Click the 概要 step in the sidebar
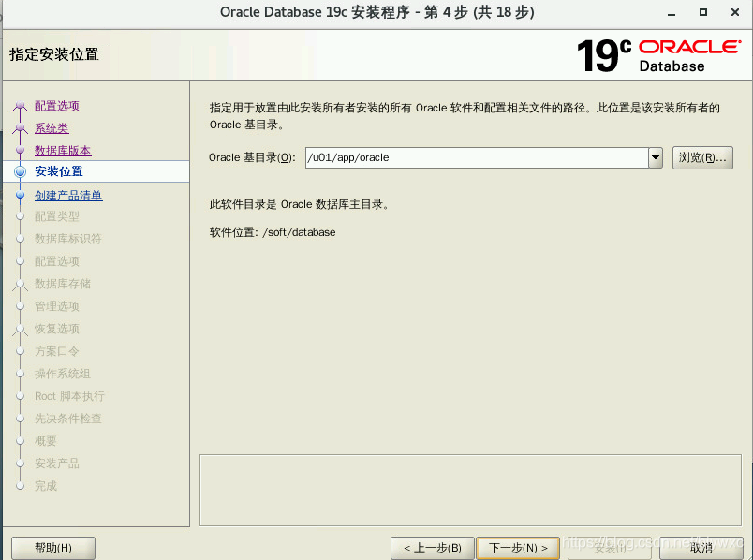Screen dimensions: 753x560 tap(46, 441)
